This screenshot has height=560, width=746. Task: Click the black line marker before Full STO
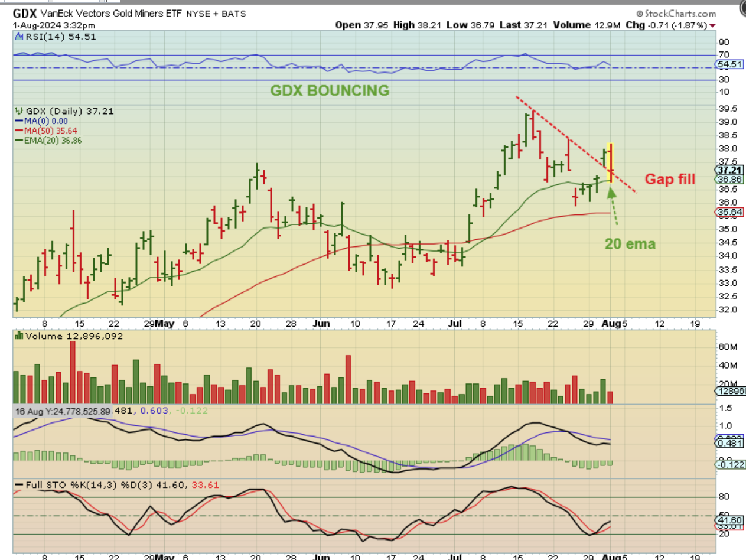tap(18, 485)
